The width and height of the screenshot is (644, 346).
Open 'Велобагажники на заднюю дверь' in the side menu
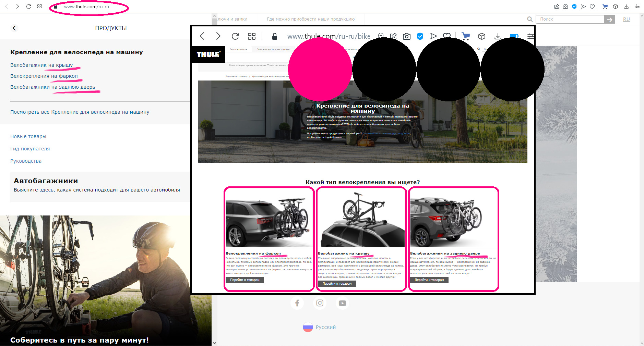[x=52, y=87]
